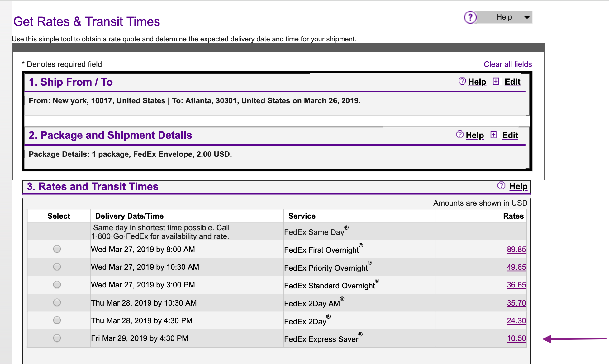Viewport: 609px width, 364px height.
Task: Click the Select column header
Action: pyautogui.click(x=59, y=216)
